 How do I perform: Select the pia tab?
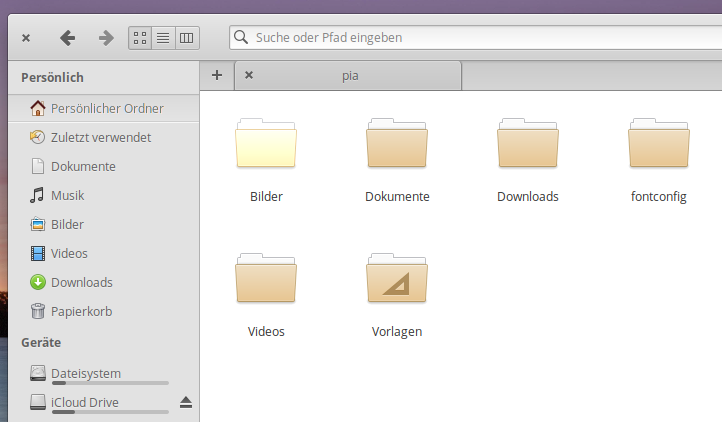(350, 75)
